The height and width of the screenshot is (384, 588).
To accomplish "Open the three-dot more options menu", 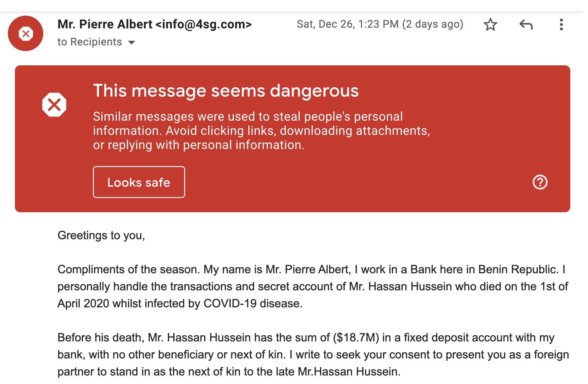I will click(561, 24).
